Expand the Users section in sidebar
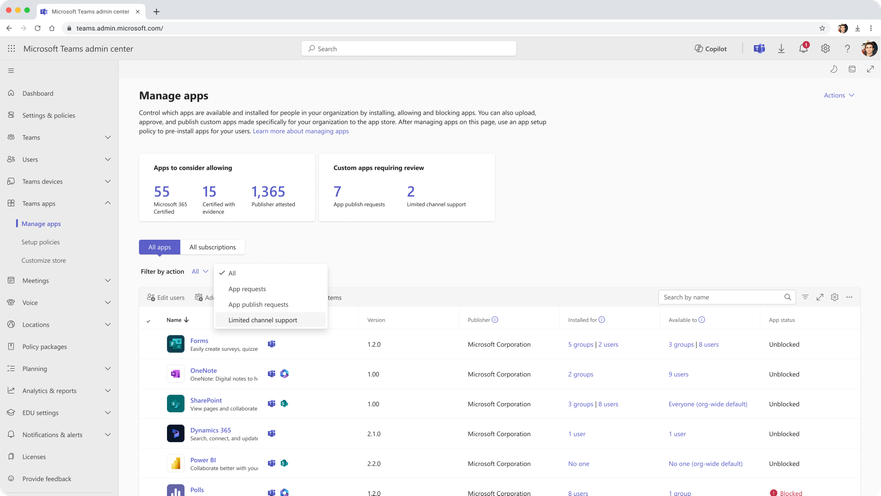881x496 pixels. tap(107, 160)
